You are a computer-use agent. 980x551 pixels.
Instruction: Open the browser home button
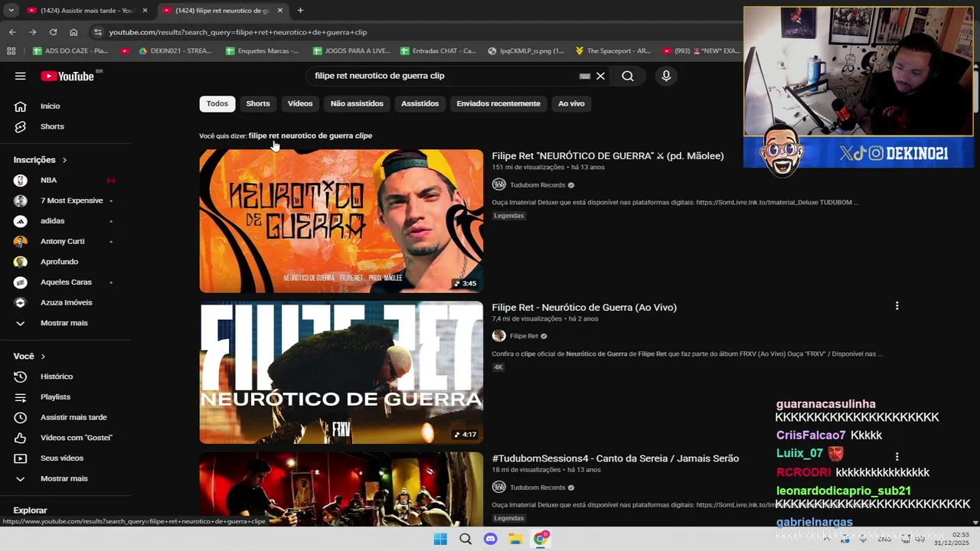73,32
